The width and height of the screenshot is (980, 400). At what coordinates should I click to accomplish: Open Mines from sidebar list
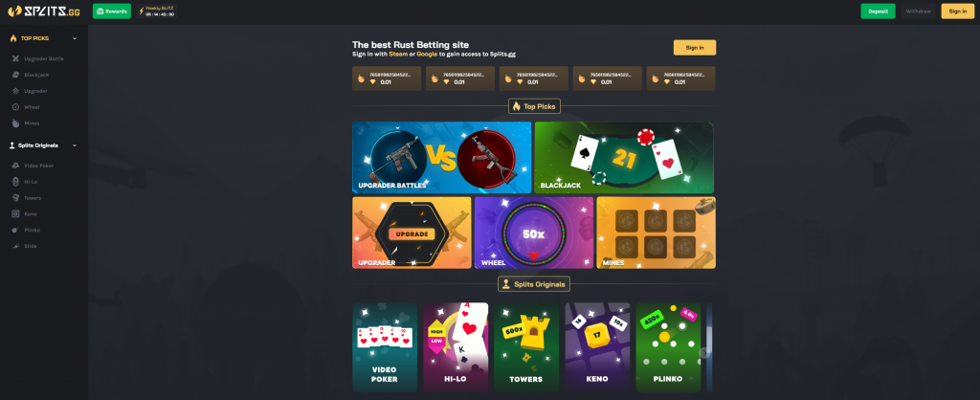click(x=32, y=123)
